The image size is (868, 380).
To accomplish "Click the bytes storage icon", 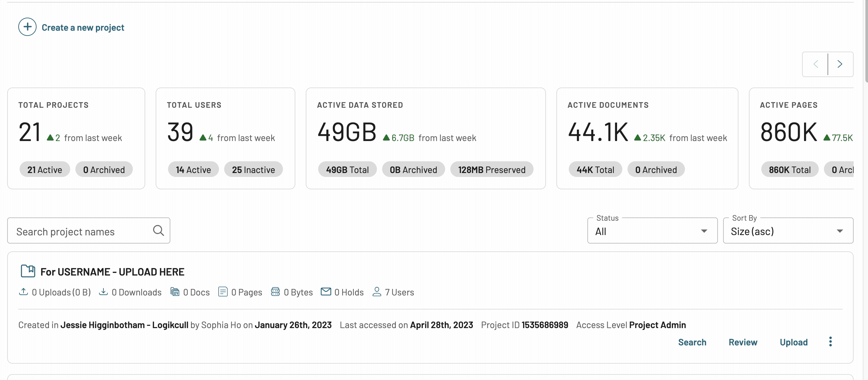I will coord(275,292).
